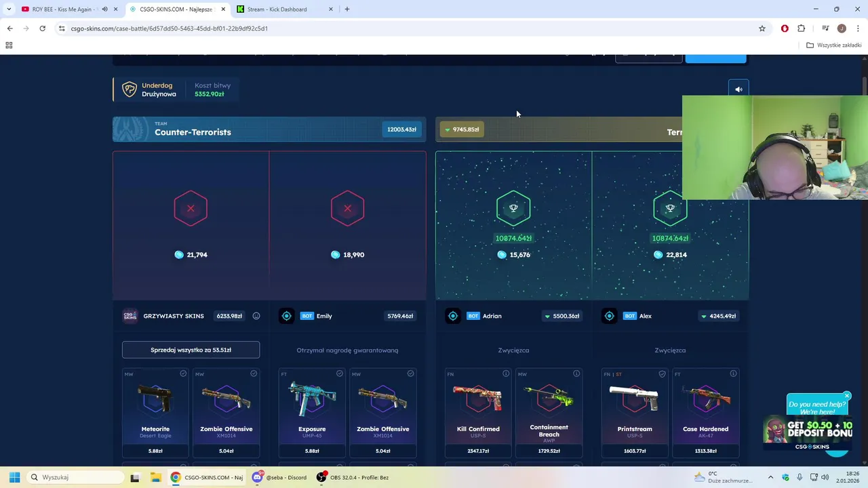Open the Extensions puzzle icon
This screenshot has height=488, width=868.
802,28
